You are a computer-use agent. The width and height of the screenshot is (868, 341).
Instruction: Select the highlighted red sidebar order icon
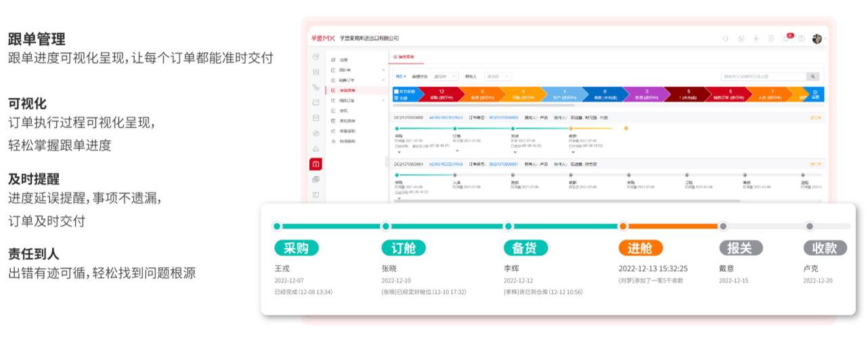pyautogui.click(x=316, y=163)
